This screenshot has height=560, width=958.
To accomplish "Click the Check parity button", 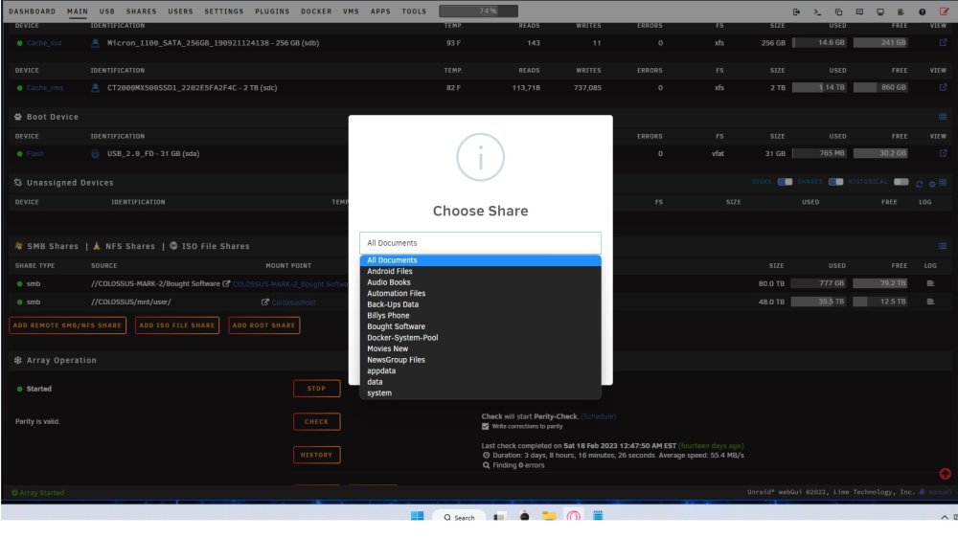I will coord(316,421).
